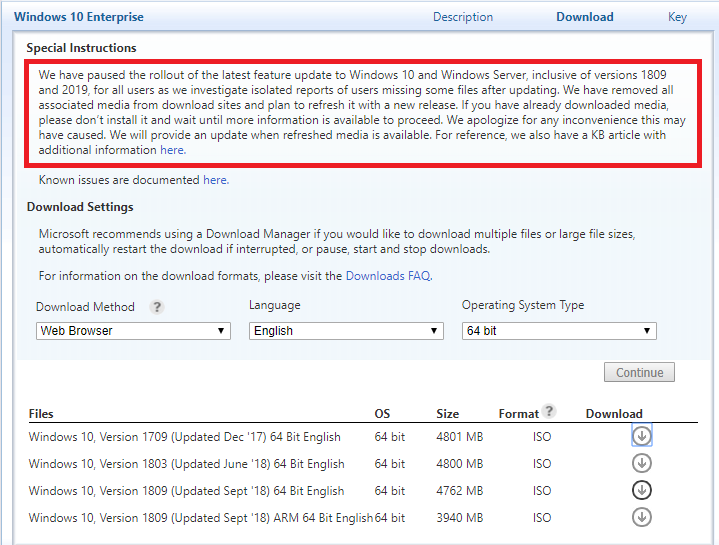The height and width of the screenshot is (545, 719).
Task: Click the Download column header
Action: (x=614, y=414)
